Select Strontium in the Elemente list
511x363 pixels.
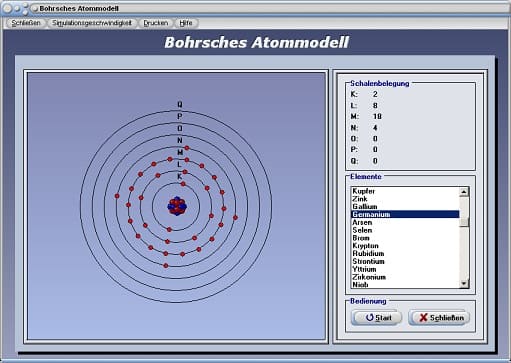(405, 261)
